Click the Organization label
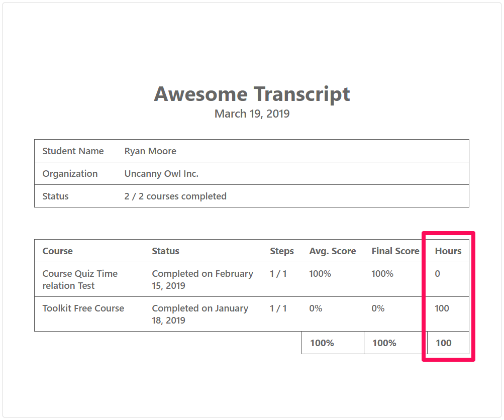This screenshot has width=504, height=420. coord(70,174)
